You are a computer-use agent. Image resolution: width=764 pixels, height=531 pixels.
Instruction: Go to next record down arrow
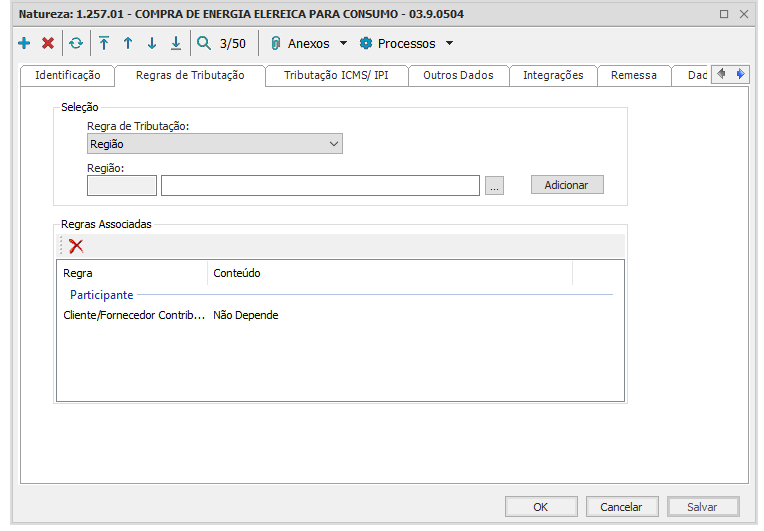152,44
